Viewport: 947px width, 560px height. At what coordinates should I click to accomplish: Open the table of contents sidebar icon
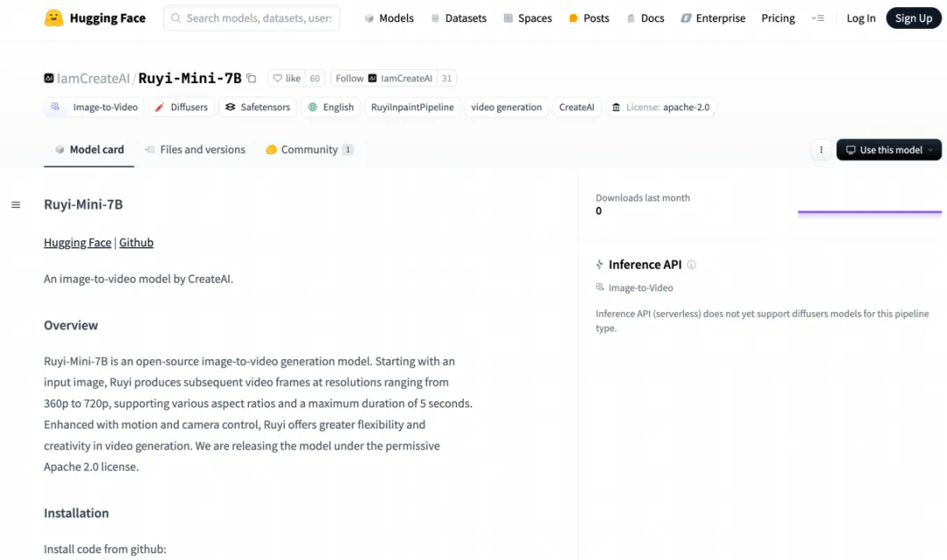(16, 205)
